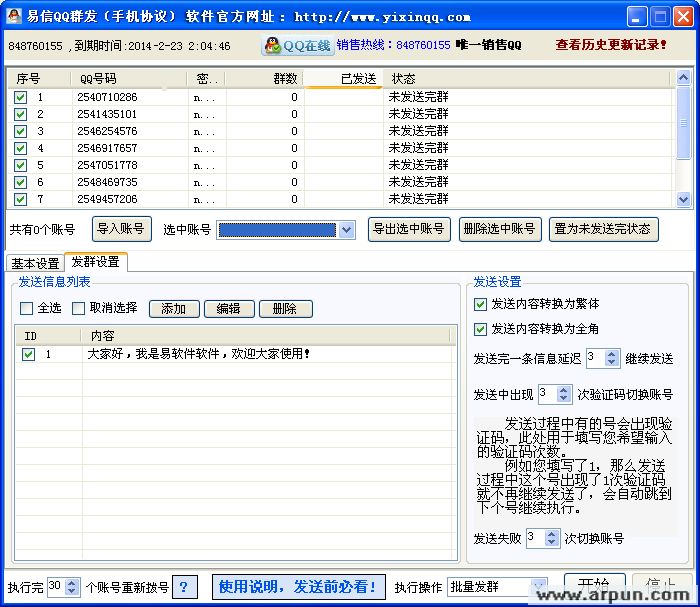This screenshot has width=700, height=607.
Task: Sort by the QQ号码 column header
Action: [x=129, y=79]
